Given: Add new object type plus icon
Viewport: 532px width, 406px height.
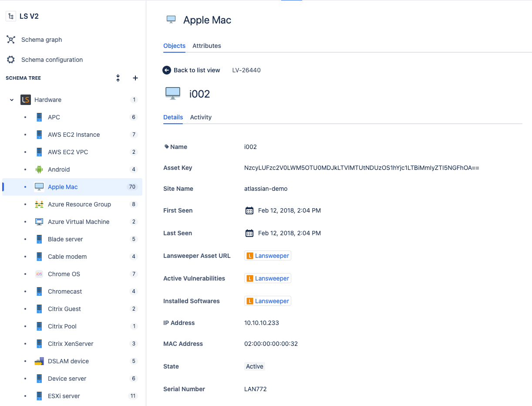Looking at the screenshot, I should point(135,78).
